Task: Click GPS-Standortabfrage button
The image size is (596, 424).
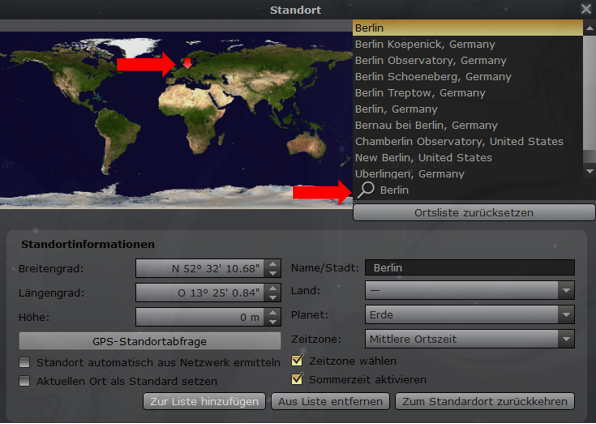Action: point(150,341)
